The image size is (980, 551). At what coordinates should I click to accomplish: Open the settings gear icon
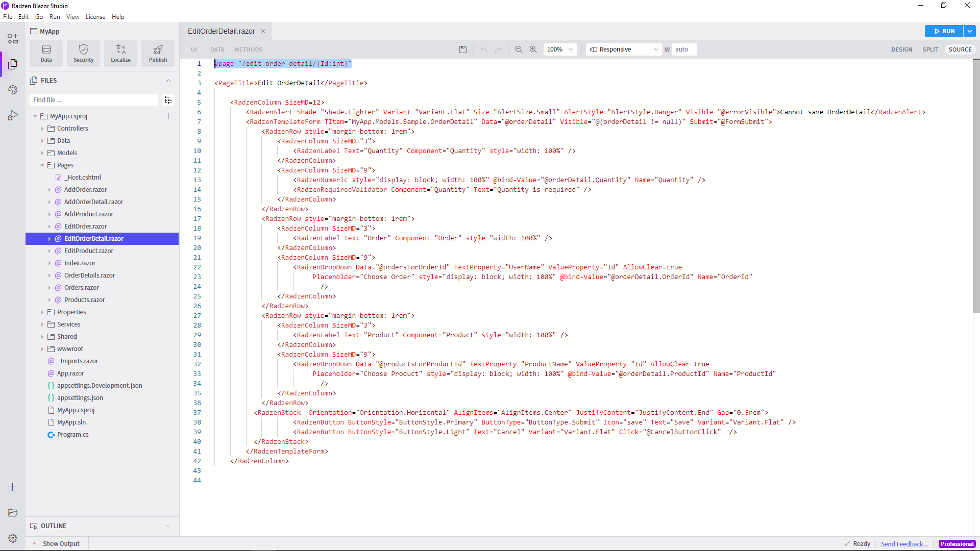click(13, 538)
